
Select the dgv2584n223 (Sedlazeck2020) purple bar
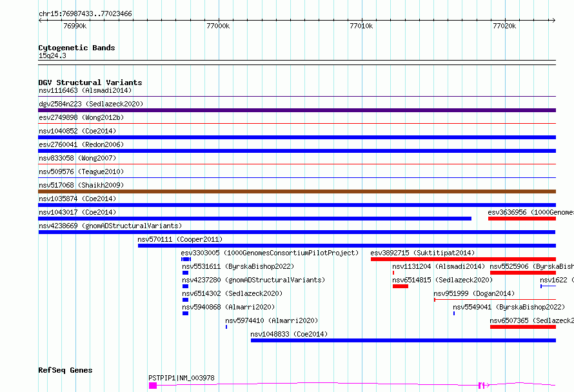click(x=297, y=110)
